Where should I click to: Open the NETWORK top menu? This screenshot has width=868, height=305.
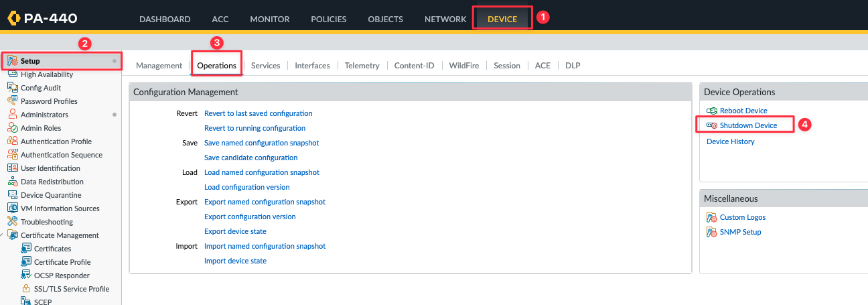(x=445, y=19)
